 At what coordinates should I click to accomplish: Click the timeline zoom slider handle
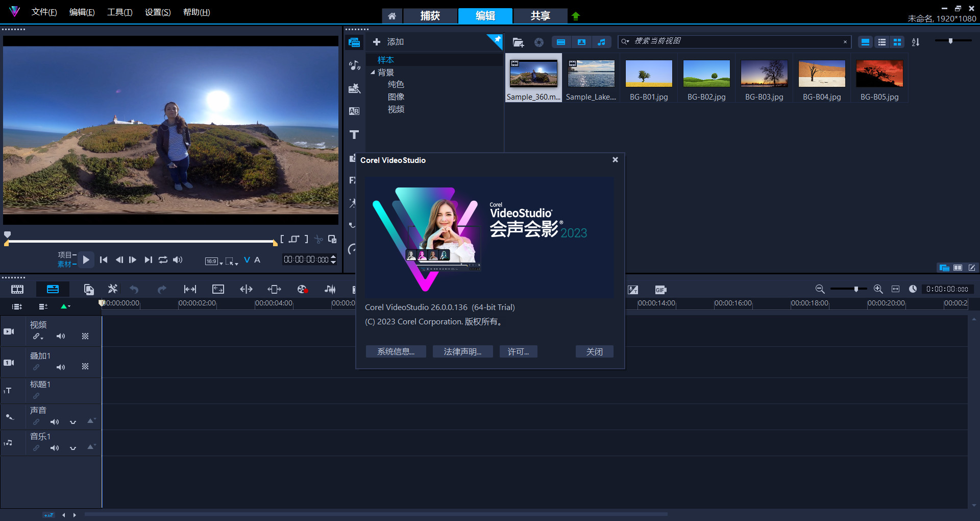856,289
